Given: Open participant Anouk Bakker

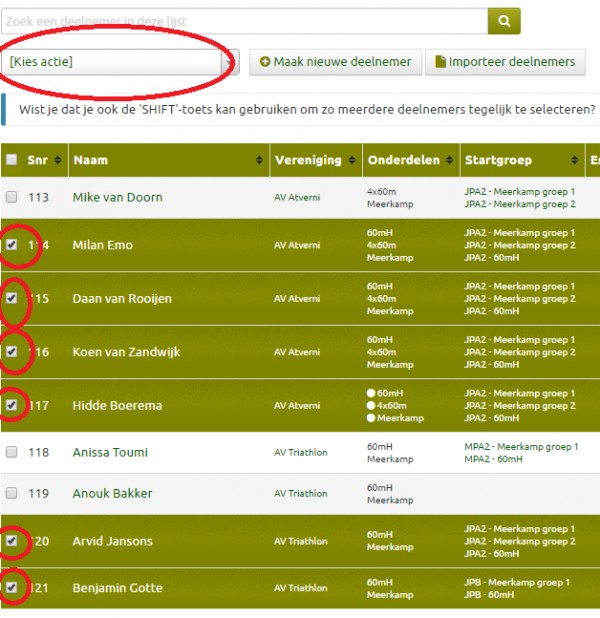Looking at the screenshot, I should [112, 493].
